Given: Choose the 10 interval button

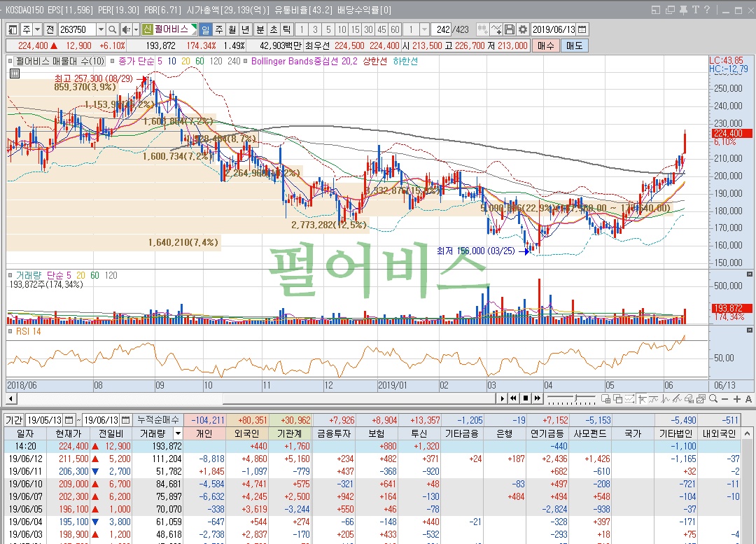Looking at the screenshot, I should [x=342, y=29].
